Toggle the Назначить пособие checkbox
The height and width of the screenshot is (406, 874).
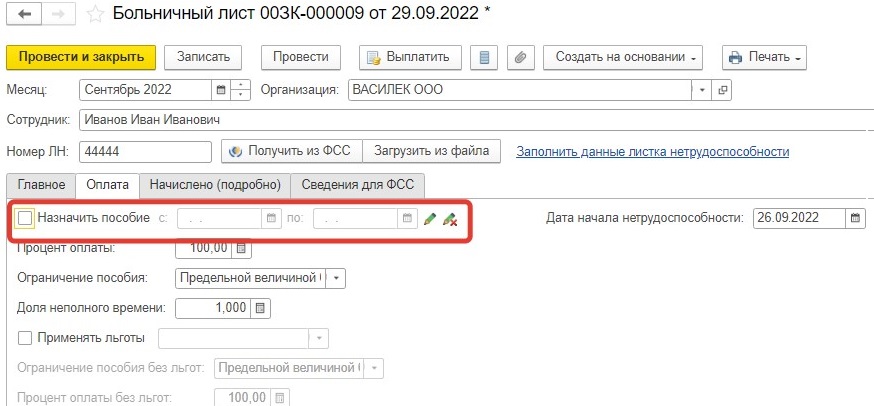tap(25, 218)
